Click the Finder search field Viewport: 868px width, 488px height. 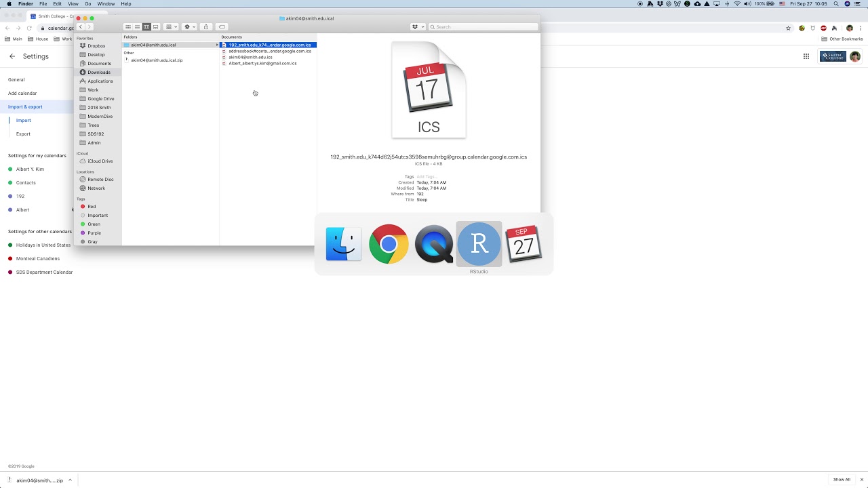484,27
